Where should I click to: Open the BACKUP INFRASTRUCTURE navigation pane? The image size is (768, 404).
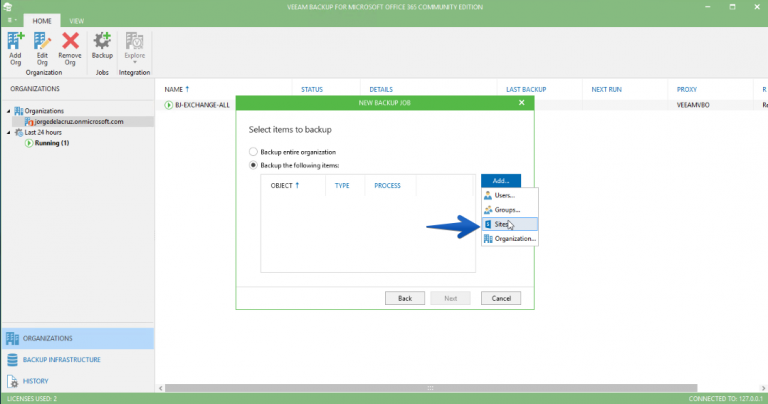click(78, 360)
